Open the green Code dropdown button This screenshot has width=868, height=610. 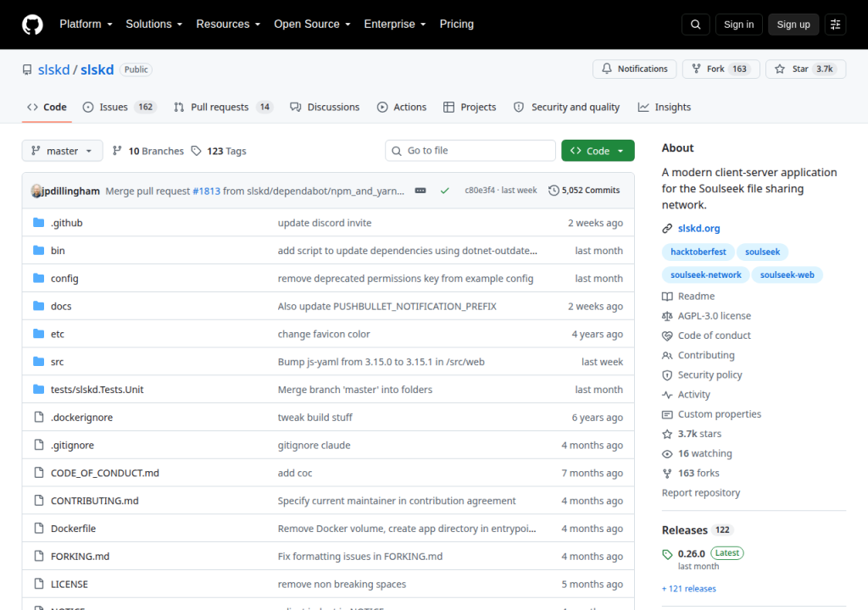pyautogui.click(x=598, y=151)
